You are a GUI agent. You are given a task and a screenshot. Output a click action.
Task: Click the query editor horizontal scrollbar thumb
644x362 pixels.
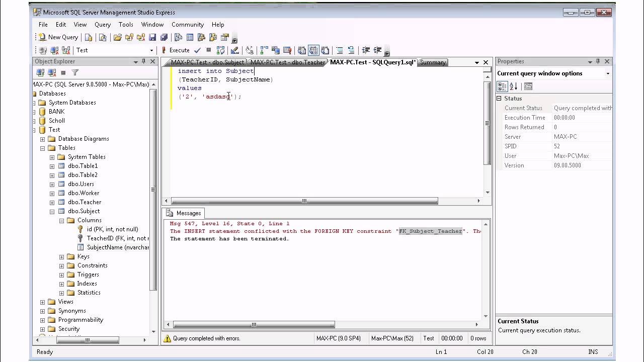point(304,201)
